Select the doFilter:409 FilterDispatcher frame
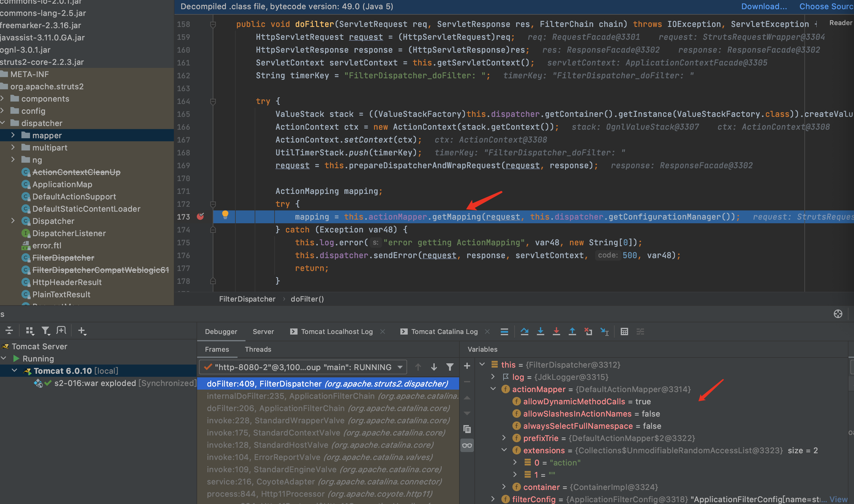854x504 pixels. tap(328, 384)
